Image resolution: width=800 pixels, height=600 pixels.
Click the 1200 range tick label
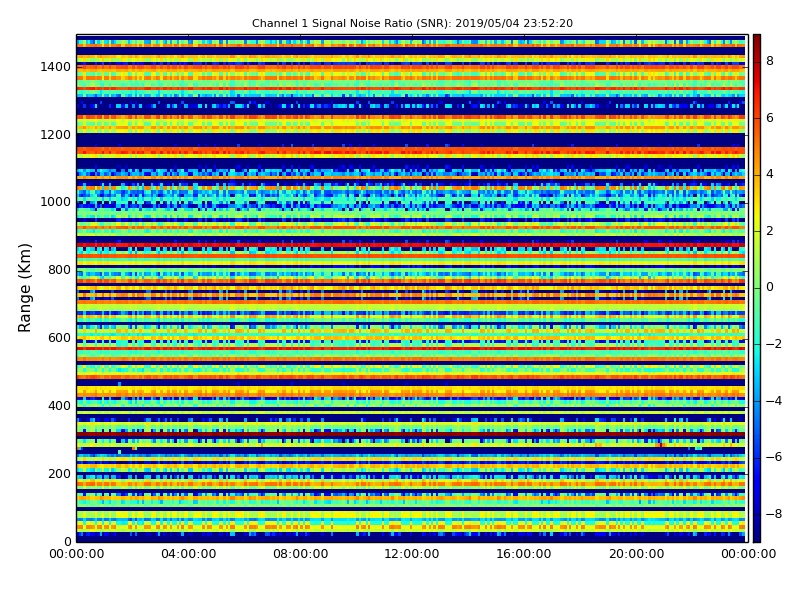(x=56, y=135)
